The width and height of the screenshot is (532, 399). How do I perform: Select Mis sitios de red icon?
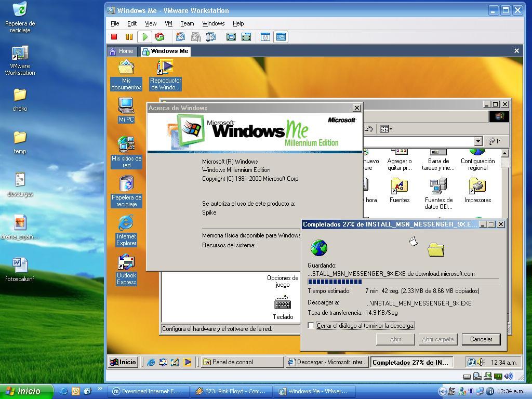[126, 152]
